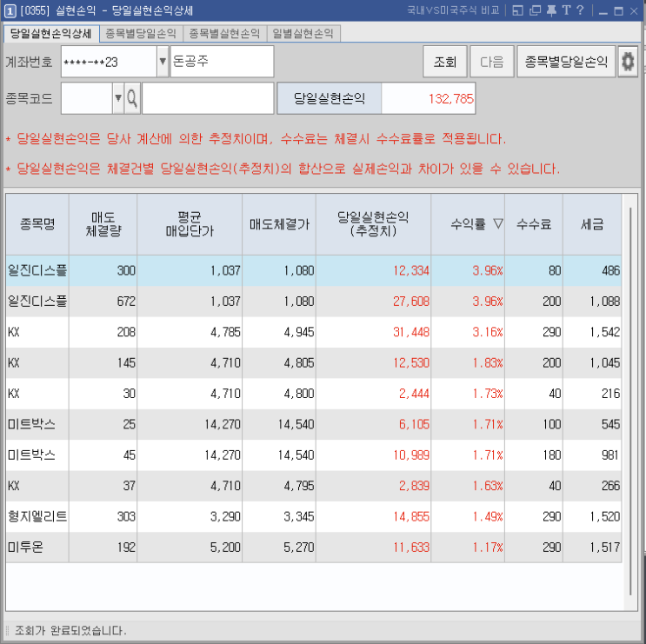This screenshot has height=644, width=646.
Task: Click status message 조회가 완료되었습니다
Action: pos(70,630)
